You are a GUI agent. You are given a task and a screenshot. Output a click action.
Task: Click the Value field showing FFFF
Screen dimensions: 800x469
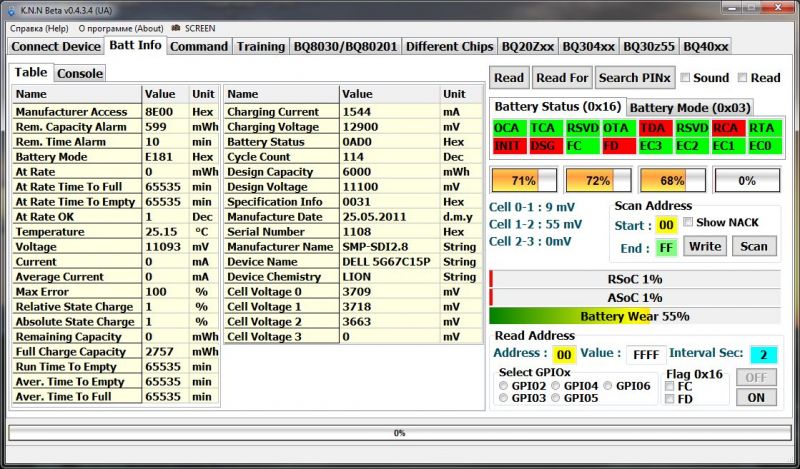[646, 355]
